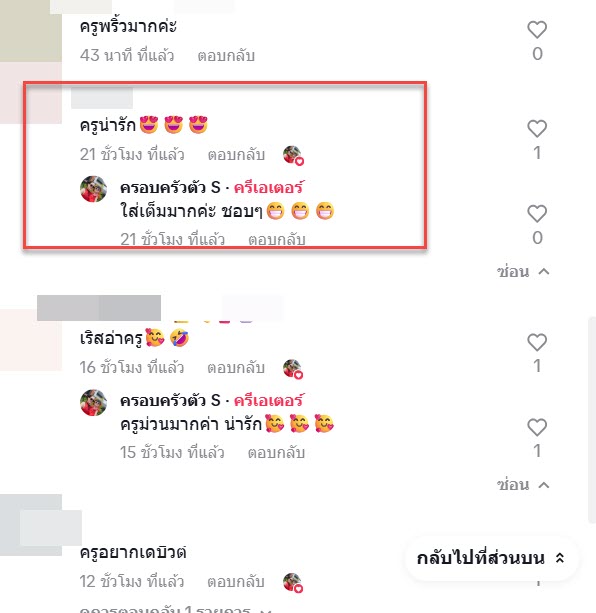Open creator avatar on ครูม่วนมากค่า reply
This screenshot has height=613, width=596.
tap(93, 402)
